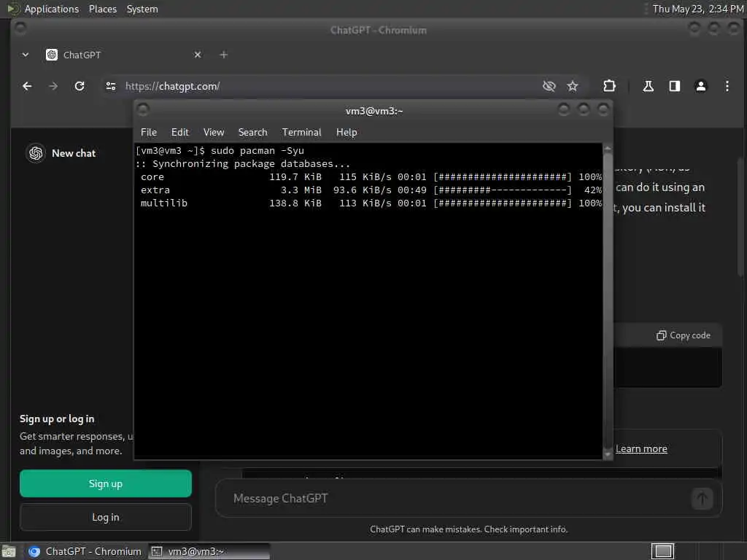Toggle the browser side panel
The height and width of the screenshot is (560, 747).
[x=675, y=86]
